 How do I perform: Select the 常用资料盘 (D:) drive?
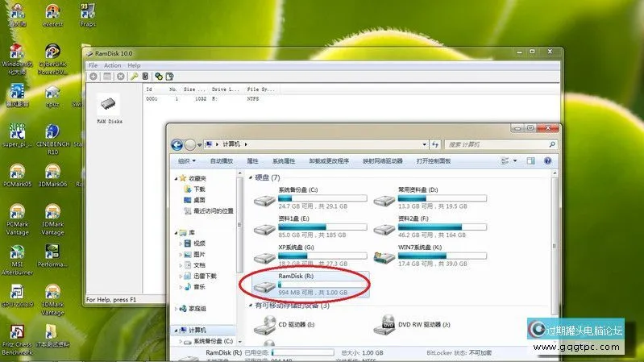click(x=430, y=198)
